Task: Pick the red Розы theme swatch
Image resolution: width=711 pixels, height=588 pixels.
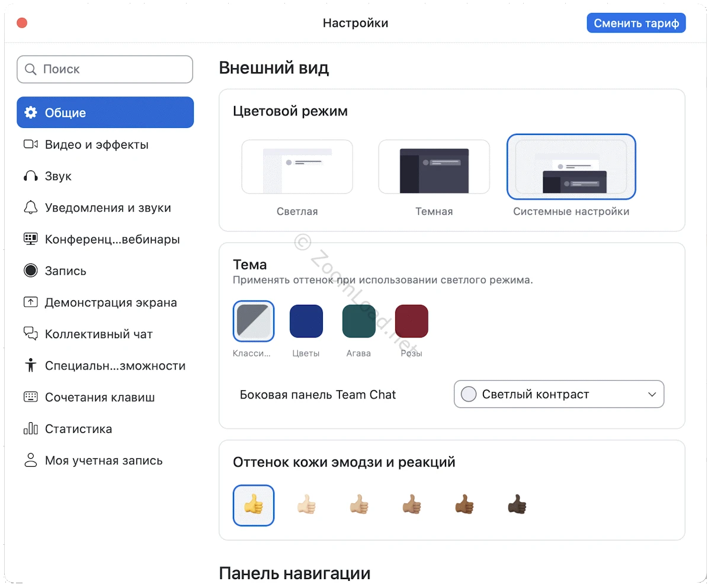Action: [411, 322]
